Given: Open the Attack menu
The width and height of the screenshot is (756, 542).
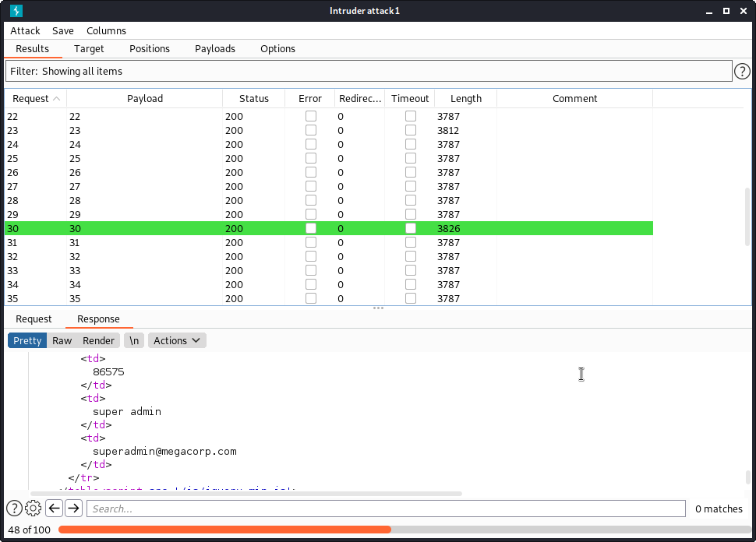Looking at the screenshot, I should pyautogui.click(x=25, y=31).
